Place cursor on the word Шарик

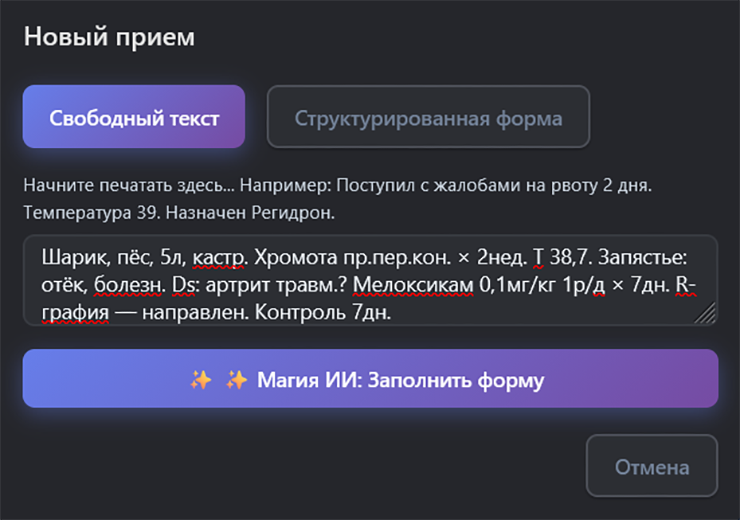65,256
